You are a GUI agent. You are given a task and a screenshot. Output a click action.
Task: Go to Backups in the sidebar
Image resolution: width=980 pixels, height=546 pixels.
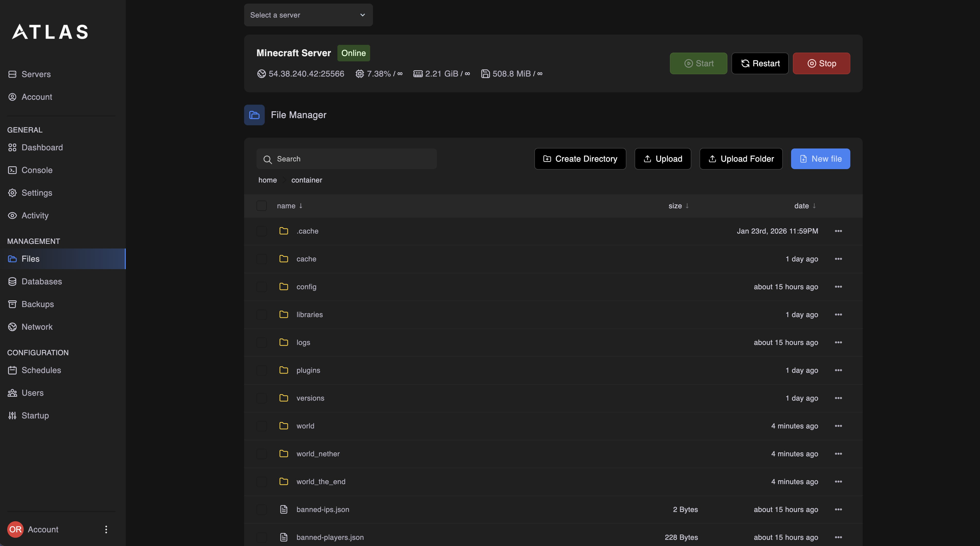coord(37,304)
